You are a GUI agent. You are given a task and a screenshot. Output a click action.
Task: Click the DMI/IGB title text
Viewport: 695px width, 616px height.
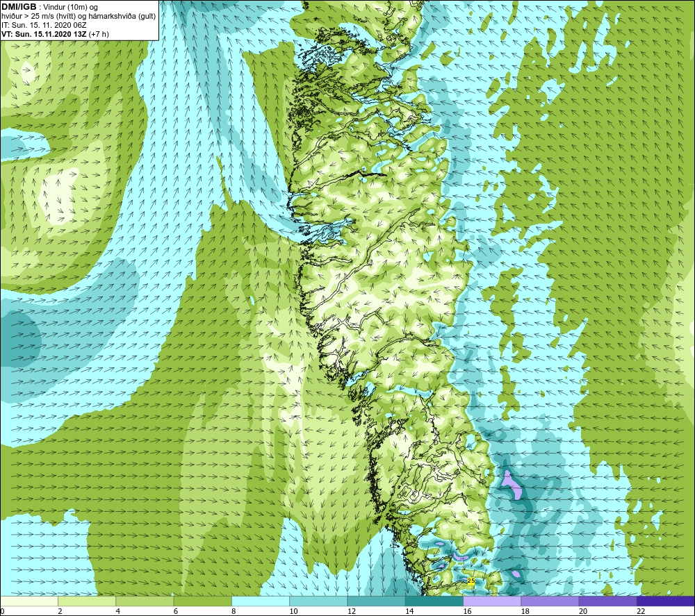19,7
